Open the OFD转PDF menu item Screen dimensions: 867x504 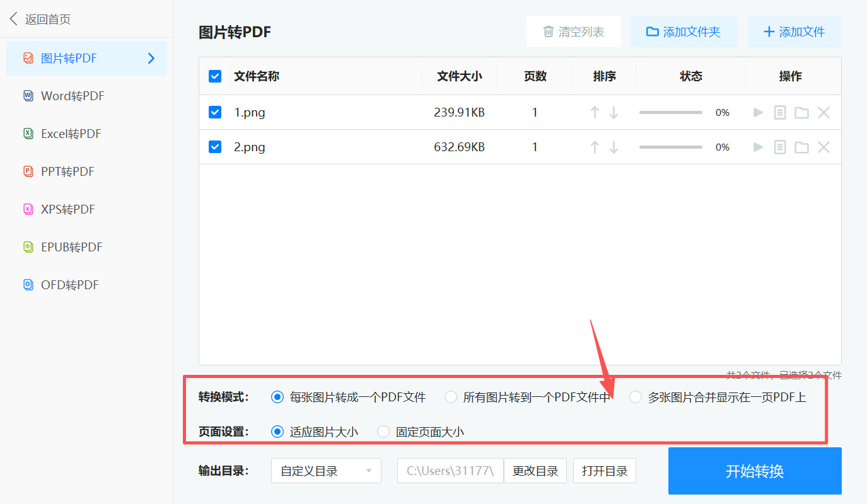tap(87, 285)
